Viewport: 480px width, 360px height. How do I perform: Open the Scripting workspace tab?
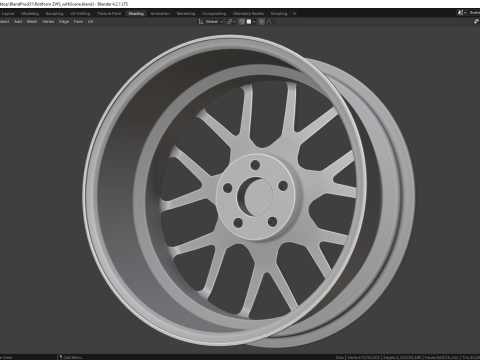[x=279, y=14]
